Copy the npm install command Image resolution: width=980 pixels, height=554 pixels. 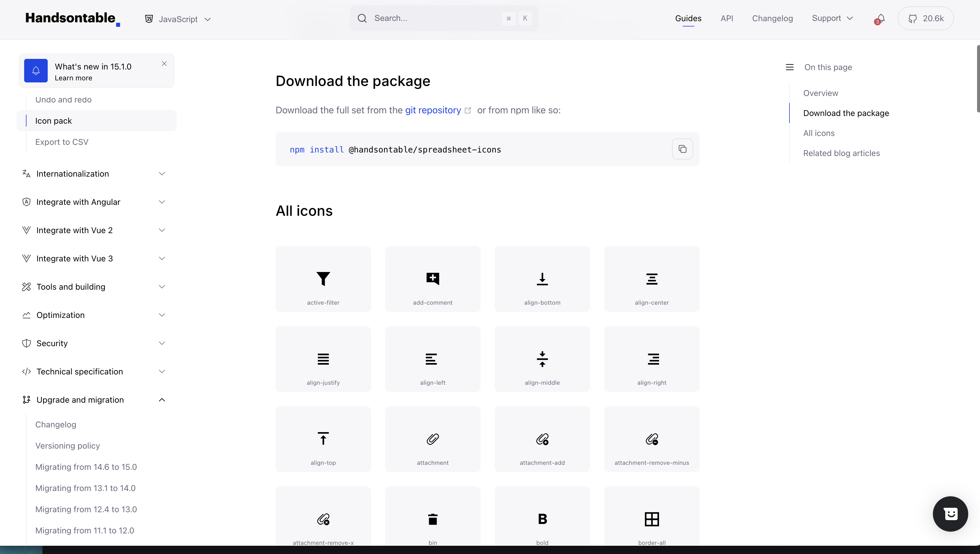[682, 149]
